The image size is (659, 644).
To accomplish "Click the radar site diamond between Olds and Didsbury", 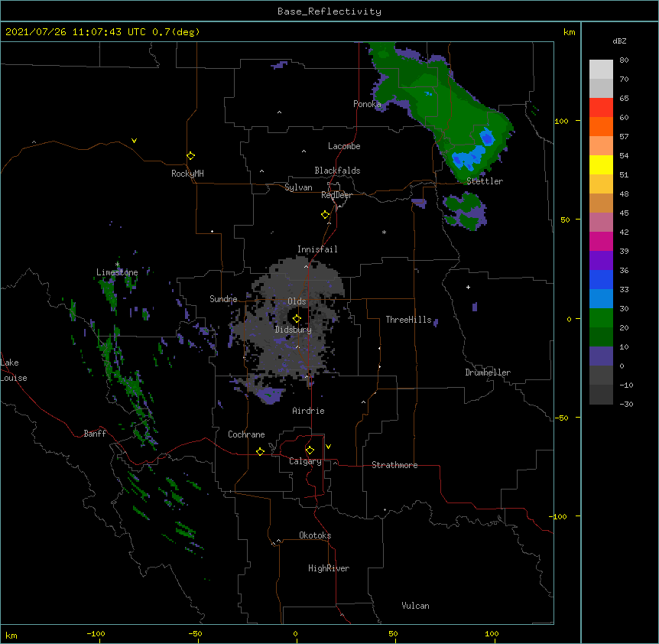I will click(x=297, y=319).
